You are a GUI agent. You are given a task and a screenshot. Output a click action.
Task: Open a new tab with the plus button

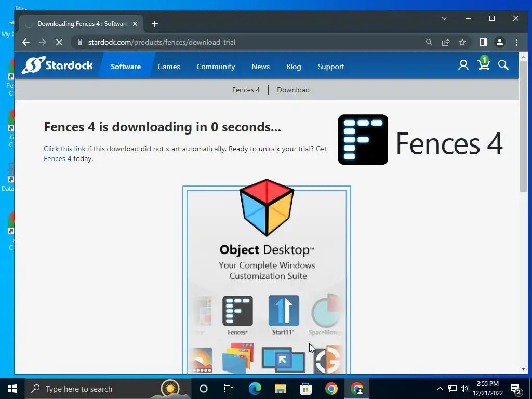pyautogui.click(x=155, y=24)
